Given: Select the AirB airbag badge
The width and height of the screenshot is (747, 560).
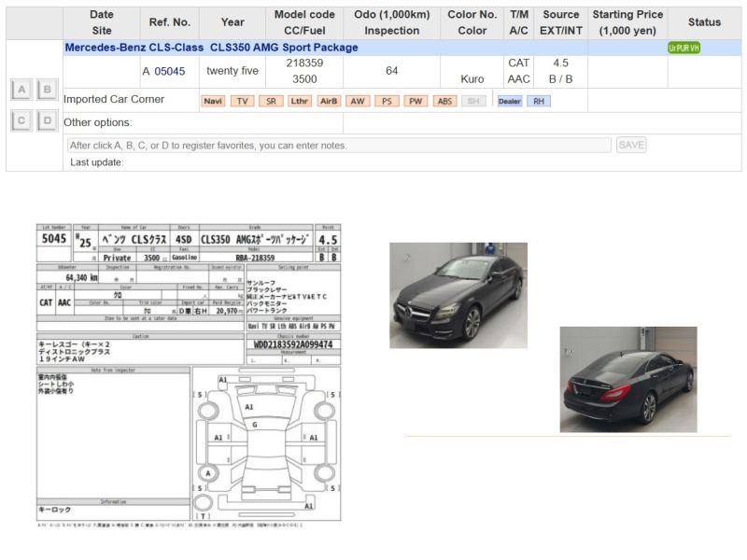Looking at the screenshot, I should pos(329,101).
